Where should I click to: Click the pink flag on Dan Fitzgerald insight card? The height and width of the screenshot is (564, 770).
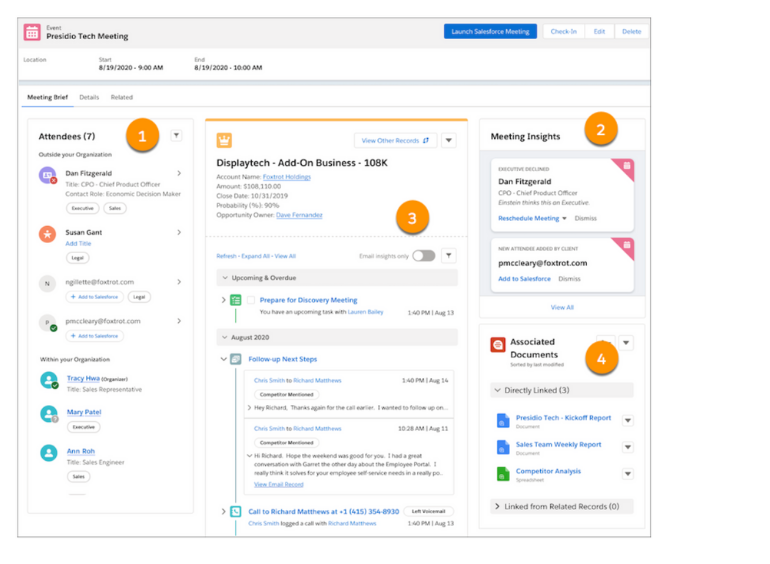(625, 167)
